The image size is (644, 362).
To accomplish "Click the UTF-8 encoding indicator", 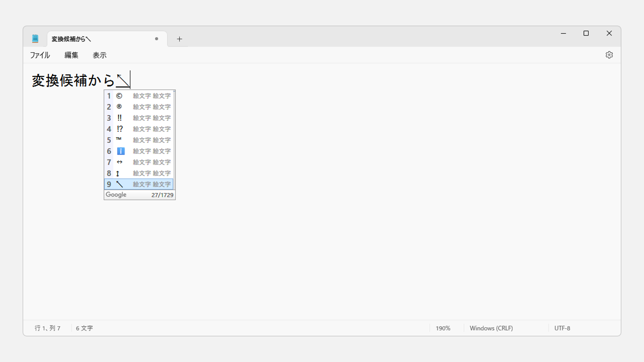I will (x=562, y=328).
